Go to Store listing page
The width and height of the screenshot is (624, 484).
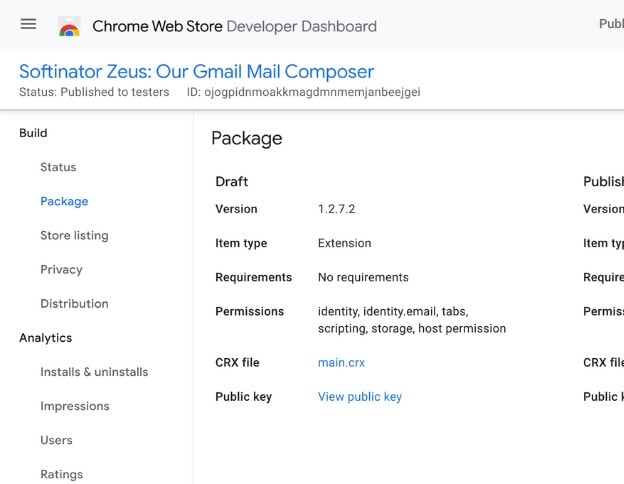pos(74,236)
